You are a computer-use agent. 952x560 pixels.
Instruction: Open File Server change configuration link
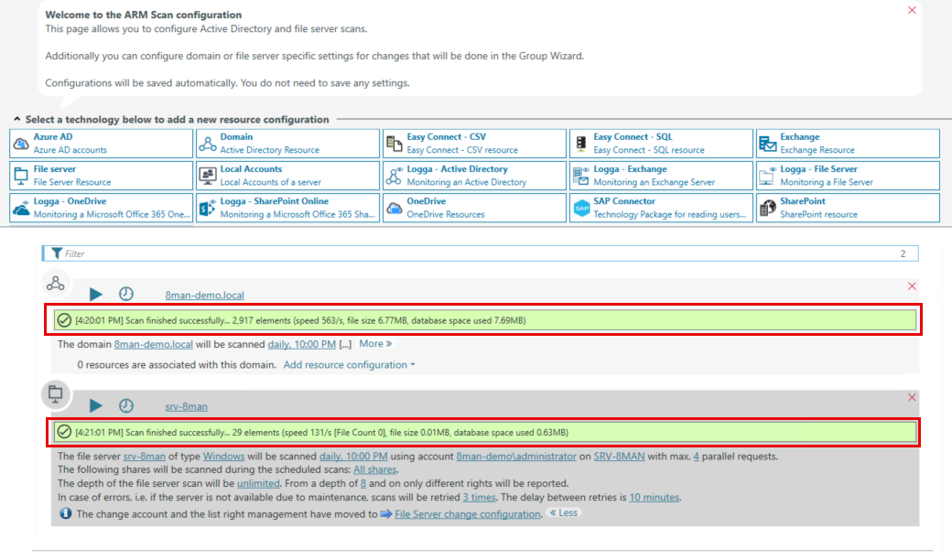tap(467, 514)
